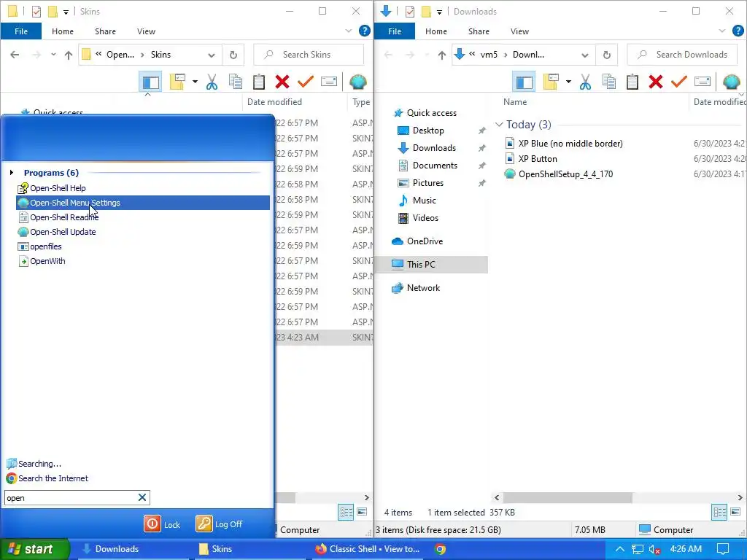The height and width of the screenshot is (560, 747).
Task: Clear the start menu search box
Action: point(142,497)
